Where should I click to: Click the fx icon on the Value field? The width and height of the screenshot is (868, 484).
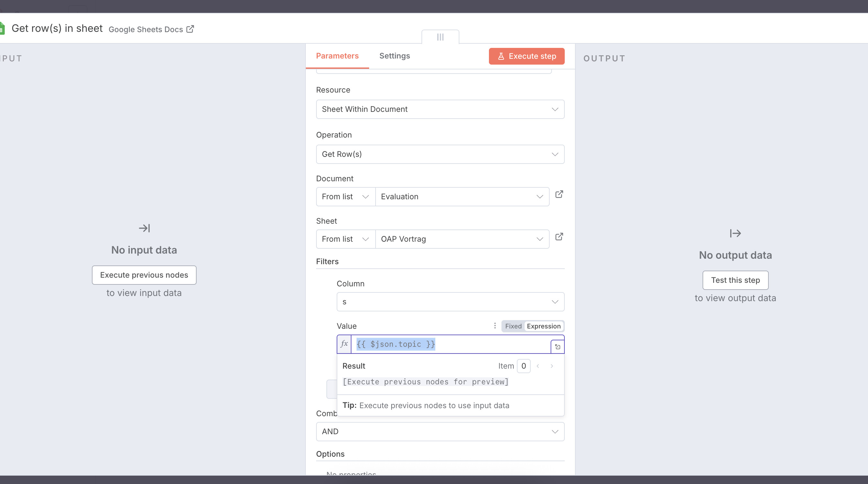click(x=344, y=344)
